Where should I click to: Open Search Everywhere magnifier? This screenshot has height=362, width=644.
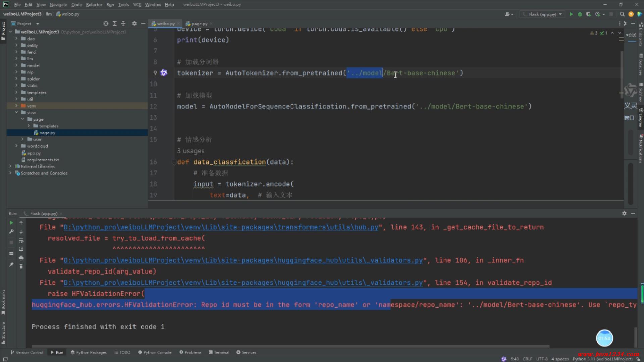622,14
